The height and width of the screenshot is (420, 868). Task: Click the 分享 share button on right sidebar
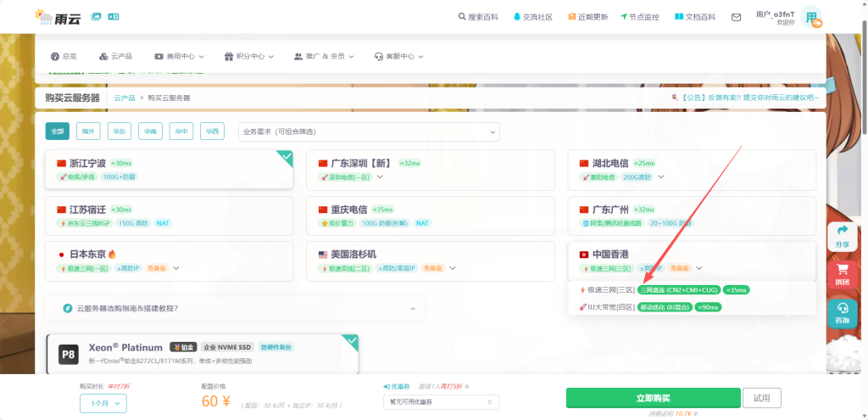(x=842, y=236)
